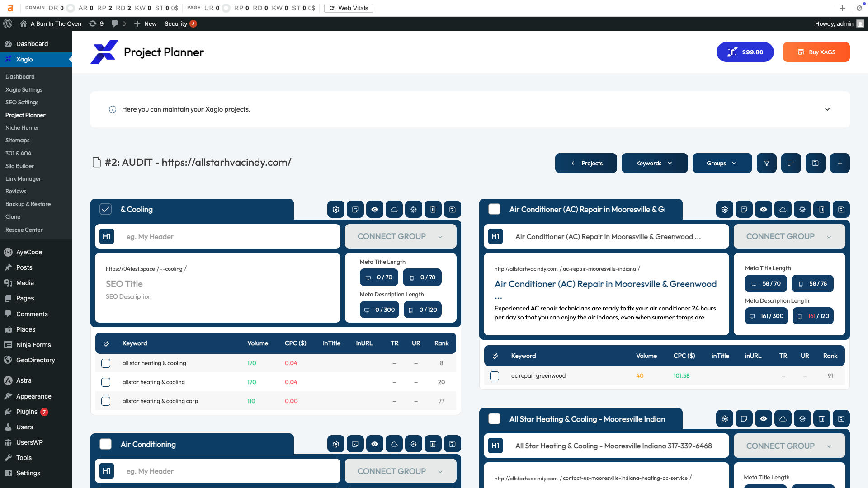Screen dimensions: 868x488
Task: Go back to Projects list
Action: tap(586, 163)
